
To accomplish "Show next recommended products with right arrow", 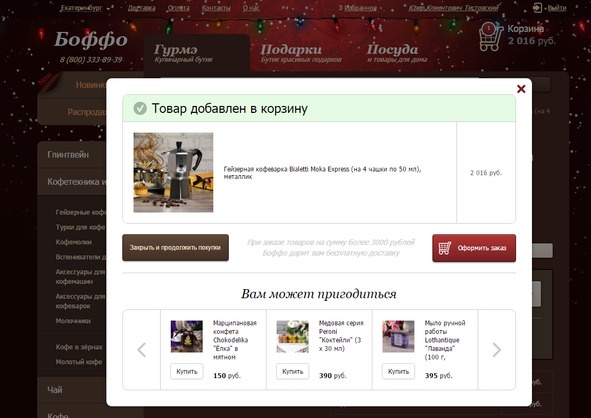I will [497, 350].
